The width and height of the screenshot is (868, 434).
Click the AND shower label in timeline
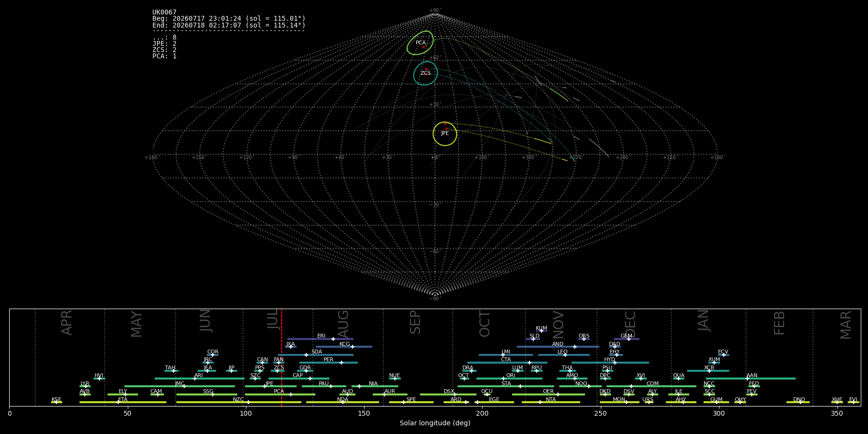(x=558, y=344)
